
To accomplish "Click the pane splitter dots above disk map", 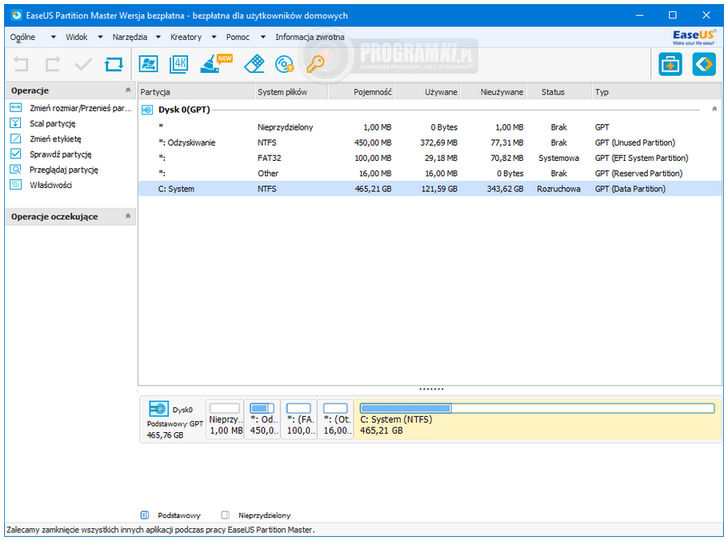I will click(x=431, y=389).
